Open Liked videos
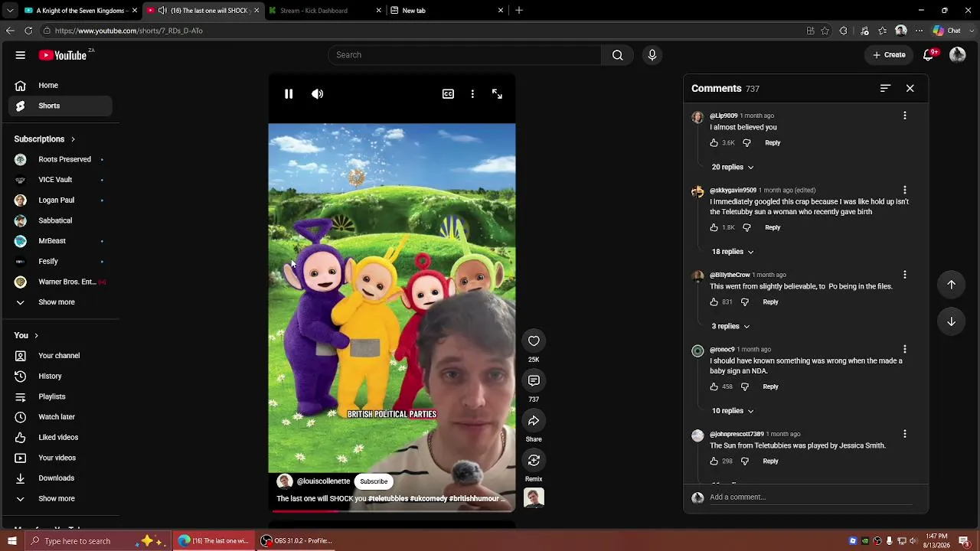The width and height of the screenshot is (980, 551). [60, 438]
